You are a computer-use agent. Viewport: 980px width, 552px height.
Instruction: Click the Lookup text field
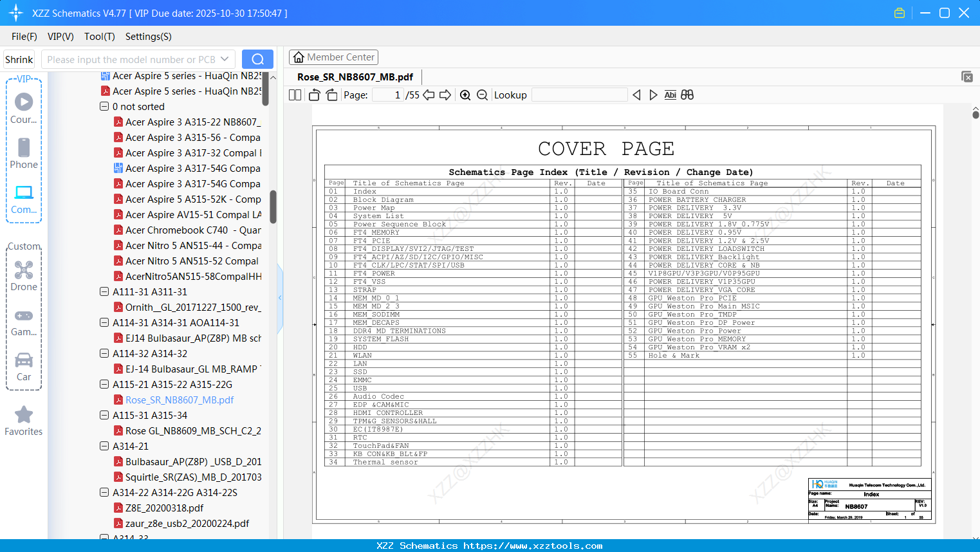580,95
